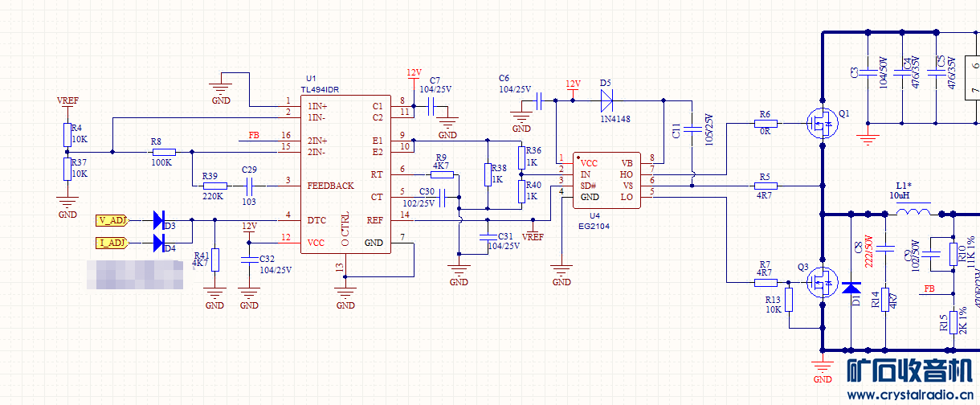Select resistor R5 4R7
The image size is (980, 405).
click(765, 186)
